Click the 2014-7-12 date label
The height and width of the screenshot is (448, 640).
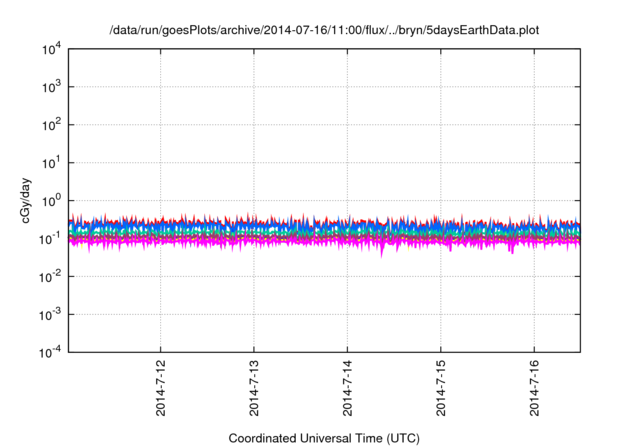pyautogui.click(x=161, y=388)
